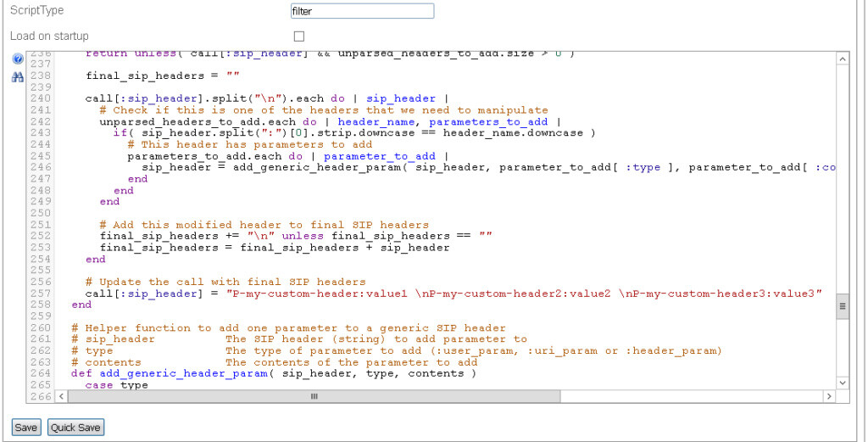Click line number 250 in gutter
The height and width of the screenshot is (442, 868).
(x=42, y=213)
